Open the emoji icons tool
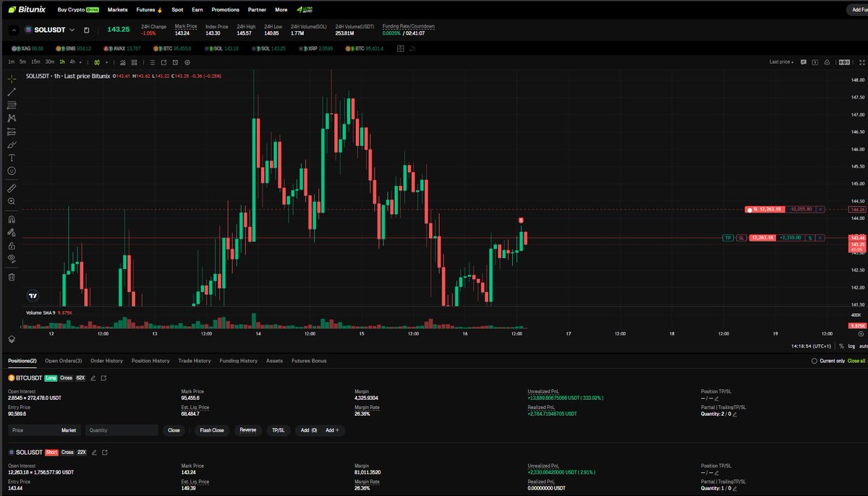 (12, 171)
